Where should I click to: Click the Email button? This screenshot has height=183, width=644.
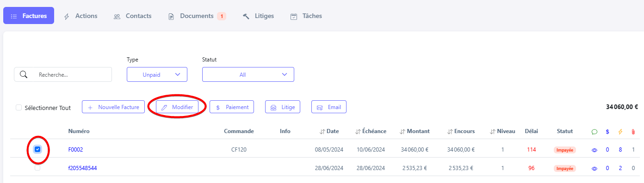coord(329,107)
